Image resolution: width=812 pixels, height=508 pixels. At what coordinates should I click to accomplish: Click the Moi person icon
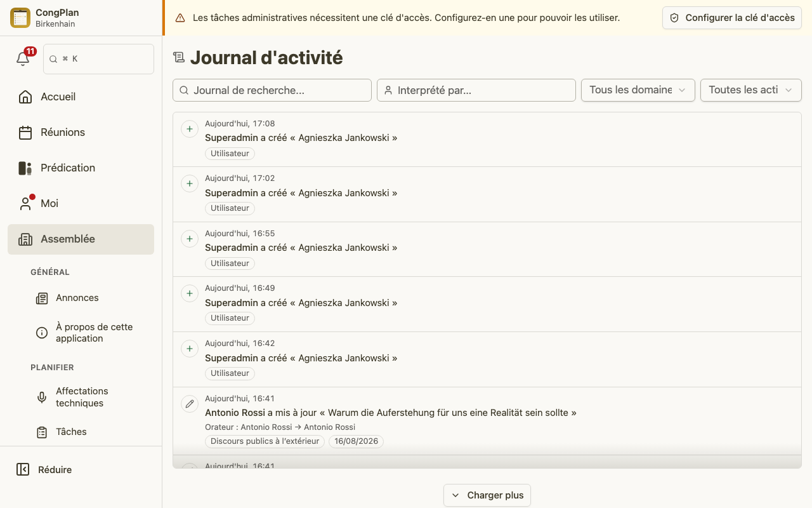25,203
